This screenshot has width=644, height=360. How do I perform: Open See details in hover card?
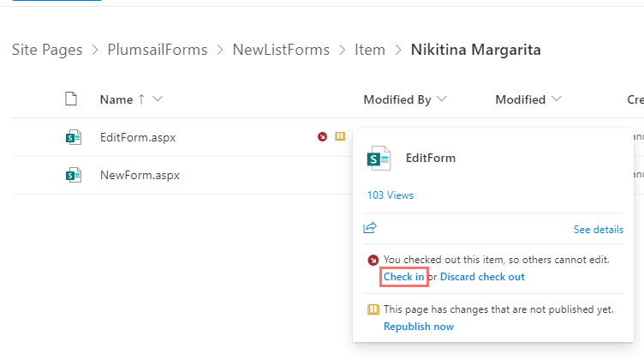point(598,230)
